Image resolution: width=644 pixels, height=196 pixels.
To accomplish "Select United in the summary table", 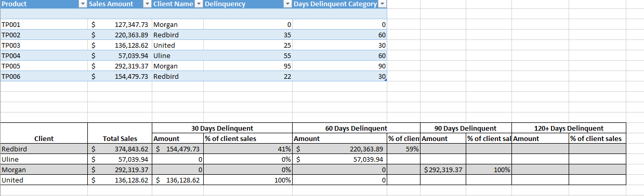I will coord(44,180).
